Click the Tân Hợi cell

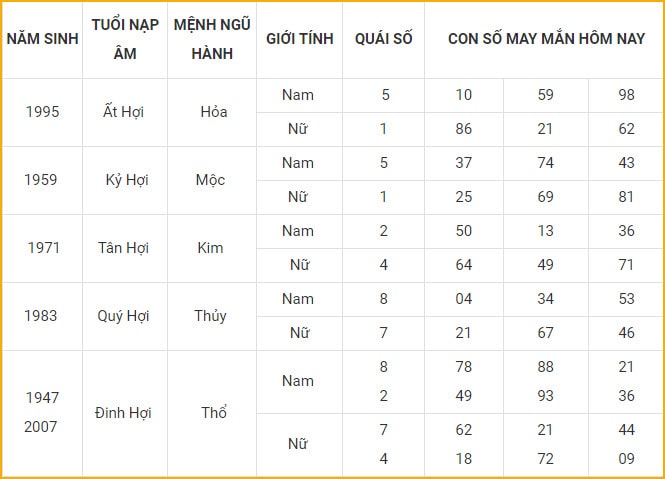(123, 248)
